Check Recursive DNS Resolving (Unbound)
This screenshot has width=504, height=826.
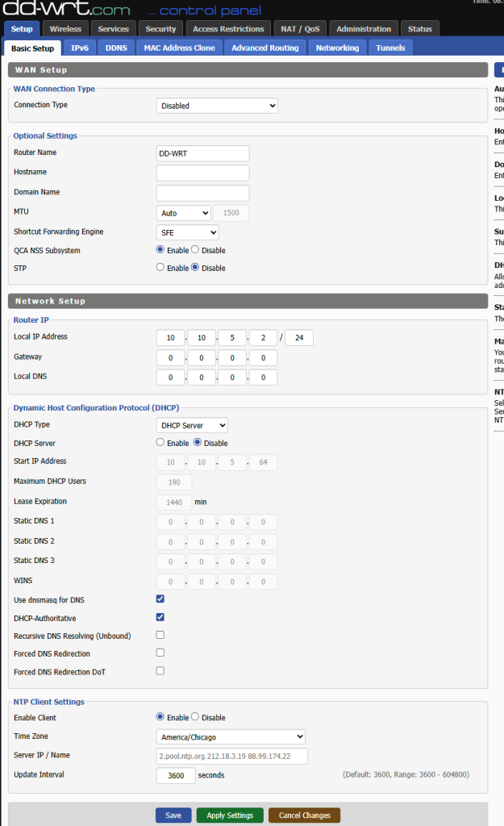[x=160, y=635]
